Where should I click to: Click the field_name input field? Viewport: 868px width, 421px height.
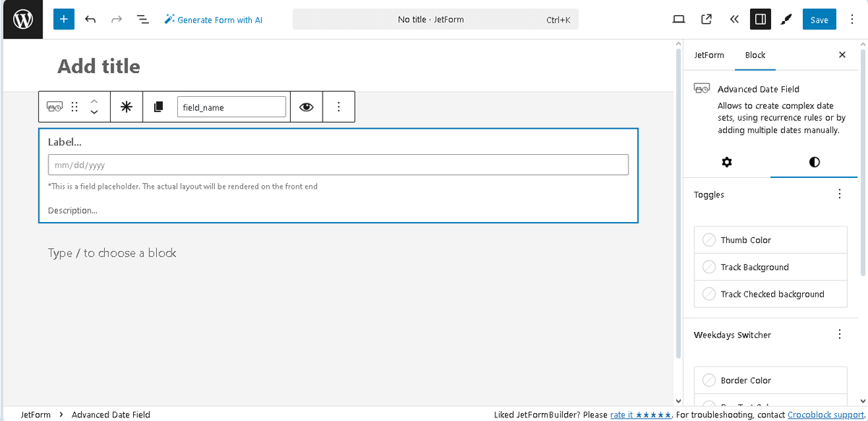pos(231,106)
